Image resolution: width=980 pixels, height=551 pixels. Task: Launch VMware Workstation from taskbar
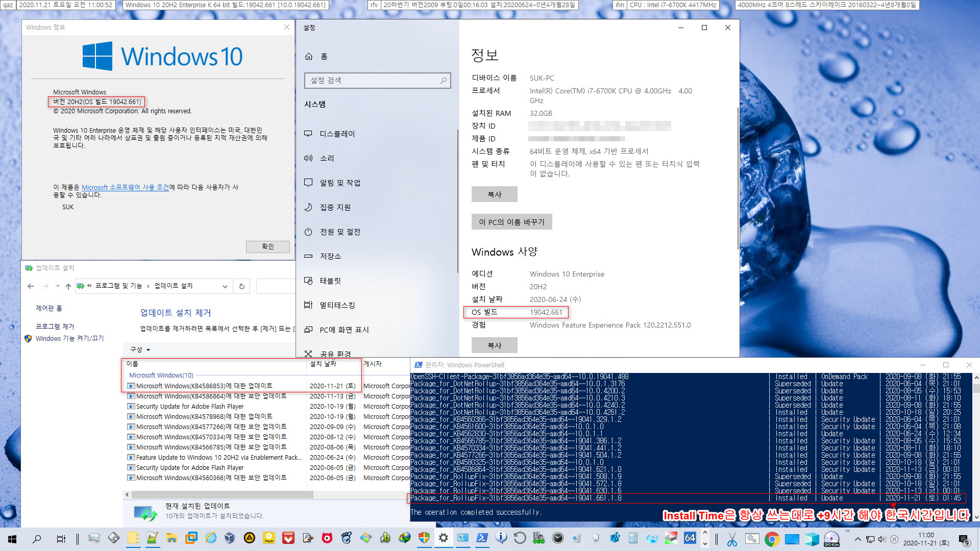(x=191, y=538)
